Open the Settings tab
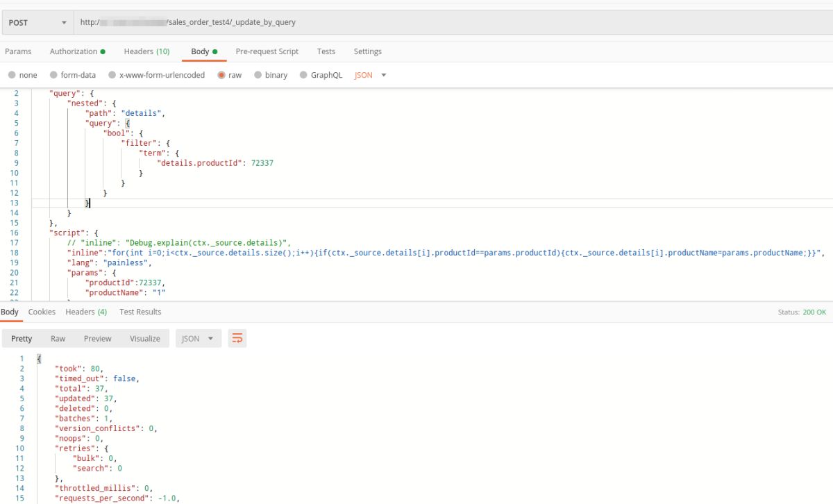 (368, 51)
